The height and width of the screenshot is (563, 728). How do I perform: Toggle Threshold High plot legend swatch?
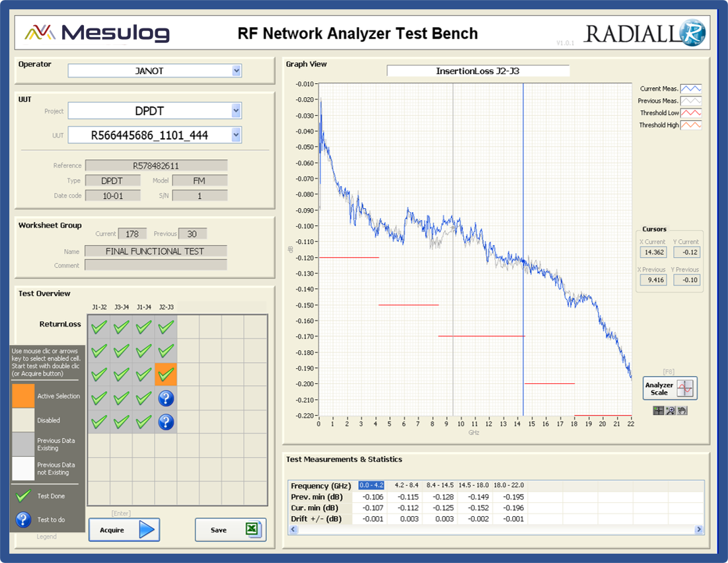tap(691, 125)
